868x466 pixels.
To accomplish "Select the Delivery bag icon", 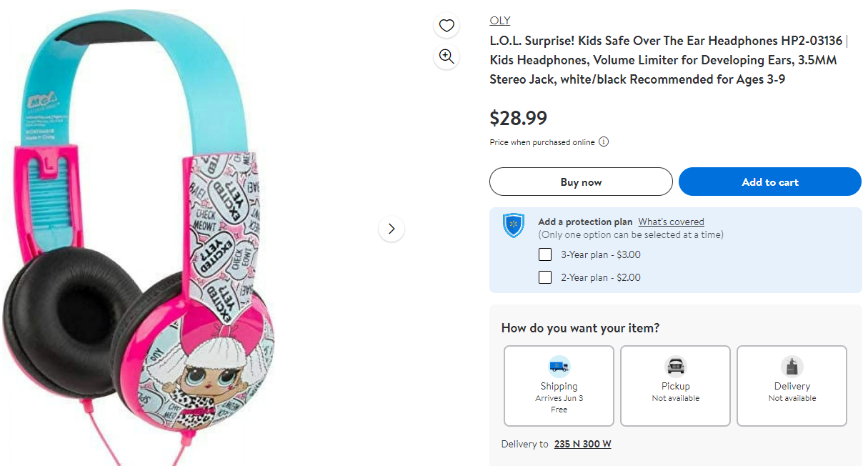I will (x=792, y=366).
